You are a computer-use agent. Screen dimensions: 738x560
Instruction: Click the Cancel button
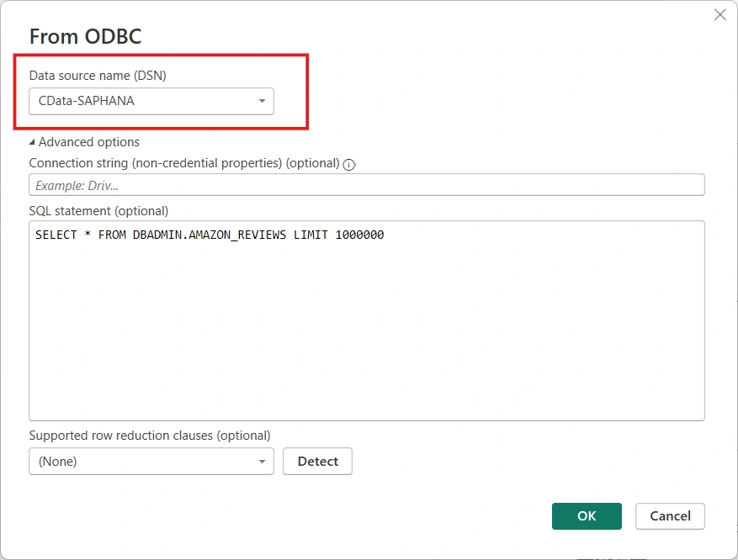pos(670,515)
